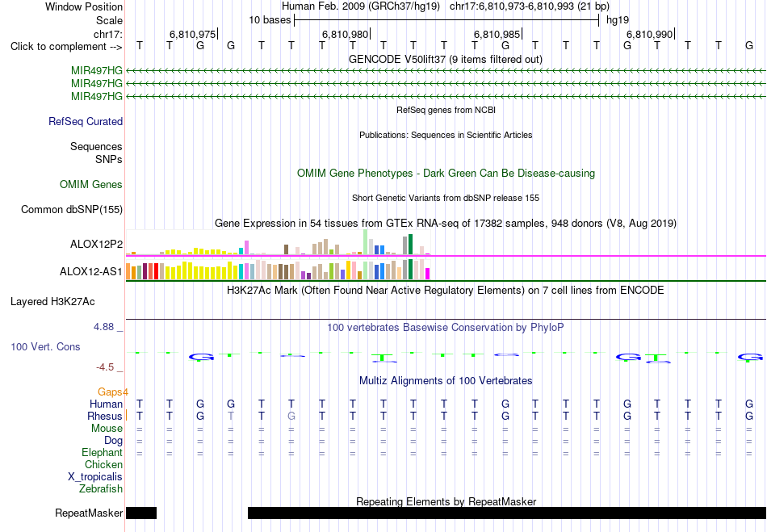767x532 pixels.
Task: Select the X_tropicalis alignment row label
Action: point(95,477)
